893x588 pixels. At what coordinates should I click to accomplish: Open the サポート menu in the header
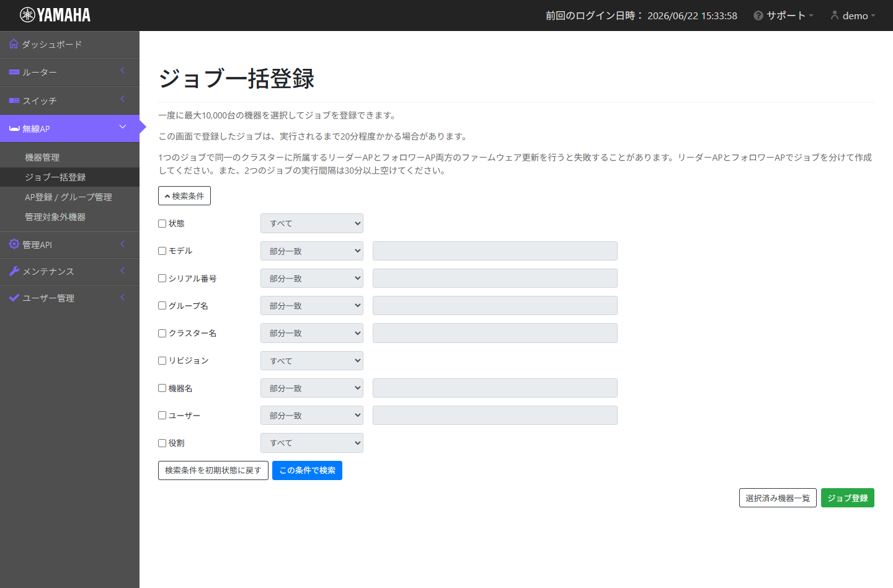784,16
